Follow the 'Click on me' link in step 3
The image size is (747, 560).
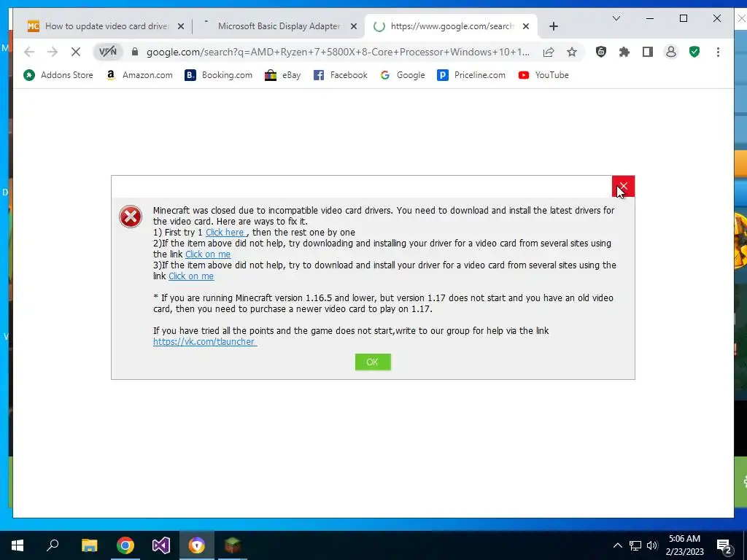(191, 276)
